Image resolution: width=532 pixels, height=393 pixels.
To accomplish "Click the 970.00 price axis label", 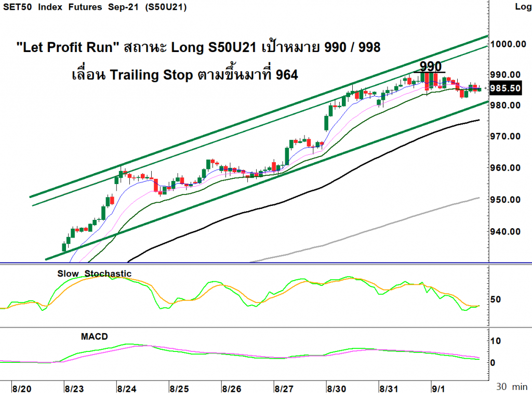I will [505, 136].
